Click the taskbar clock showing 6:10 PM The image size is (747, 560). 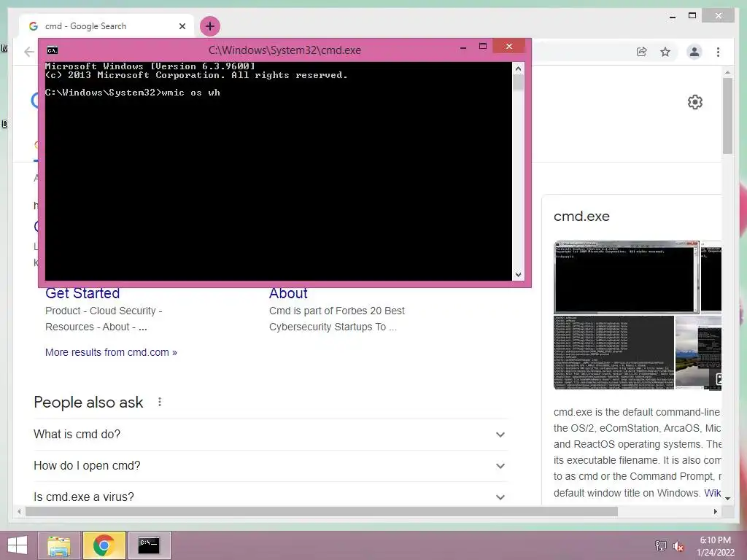tap(716, 545)
